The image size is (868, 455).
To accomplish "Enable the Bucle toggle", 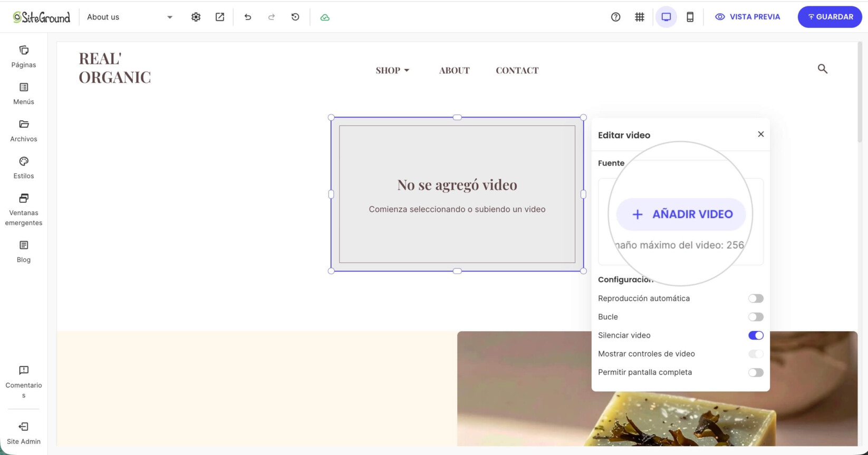I will 756,317.
